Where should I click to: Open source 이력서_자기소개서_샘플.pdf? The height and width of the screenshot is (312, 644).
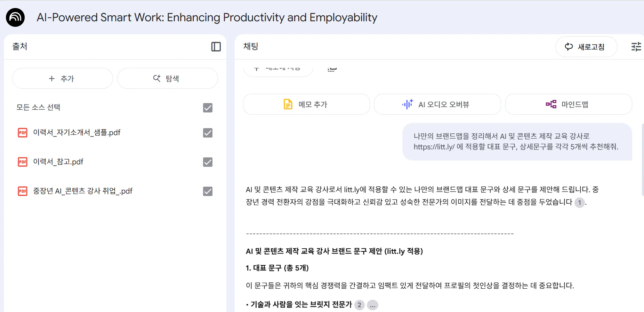pyautogui.click(x=77, y=133)
